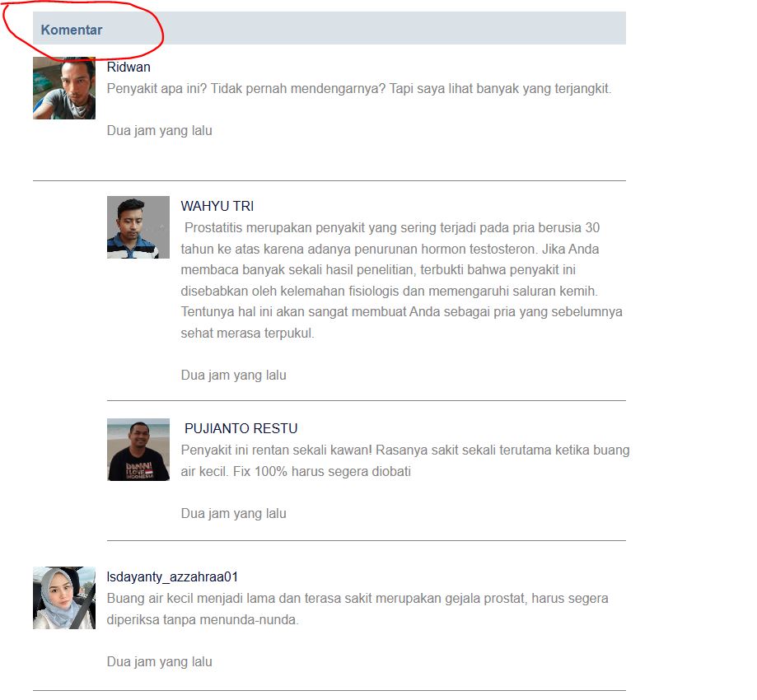The image size is (757, 700).
Task: Open WAHYU TRI's avatar photo
Action: [138, 227]
